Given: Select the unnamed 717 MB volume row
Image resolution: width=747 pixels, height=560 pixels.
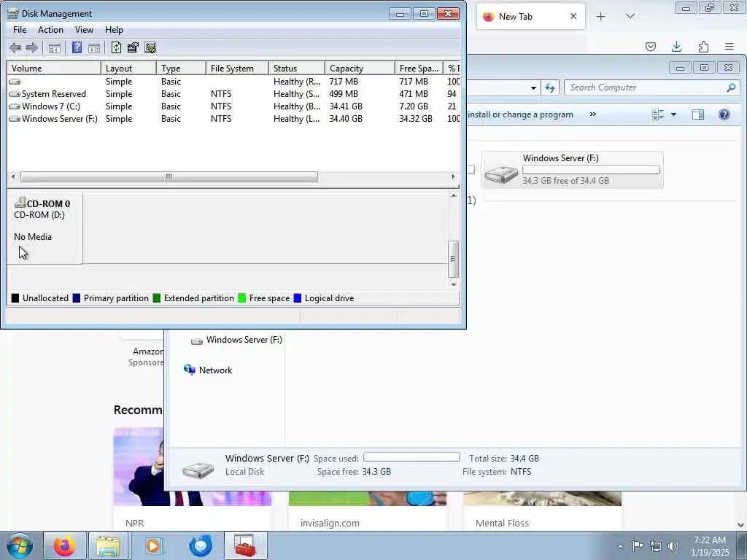Looking at the screenshot, I should coord(233,82).
